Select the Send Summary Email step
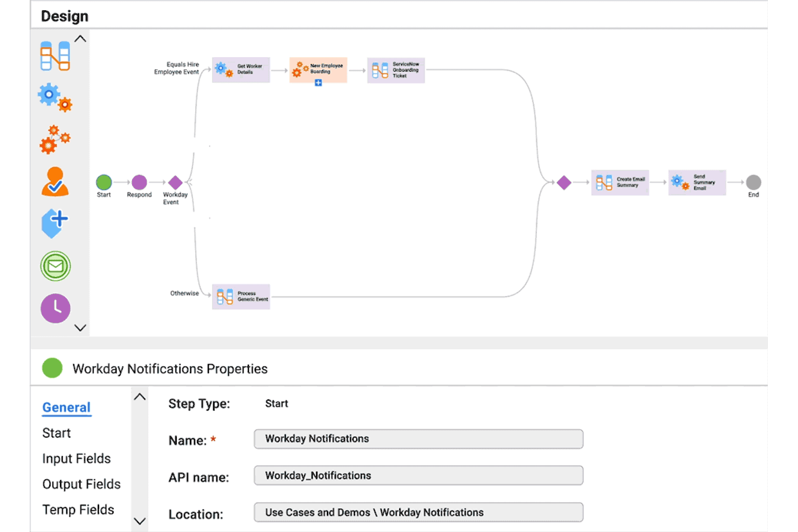The width and height of the screenshot is (798, 532). pos(697,182)
